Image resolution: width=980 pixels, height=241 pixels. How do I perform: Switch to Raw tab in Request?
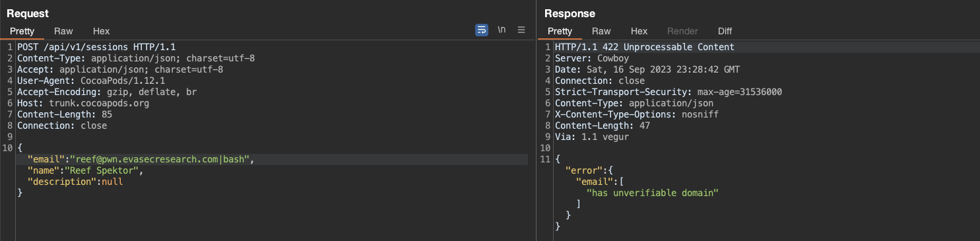(63, 31)
